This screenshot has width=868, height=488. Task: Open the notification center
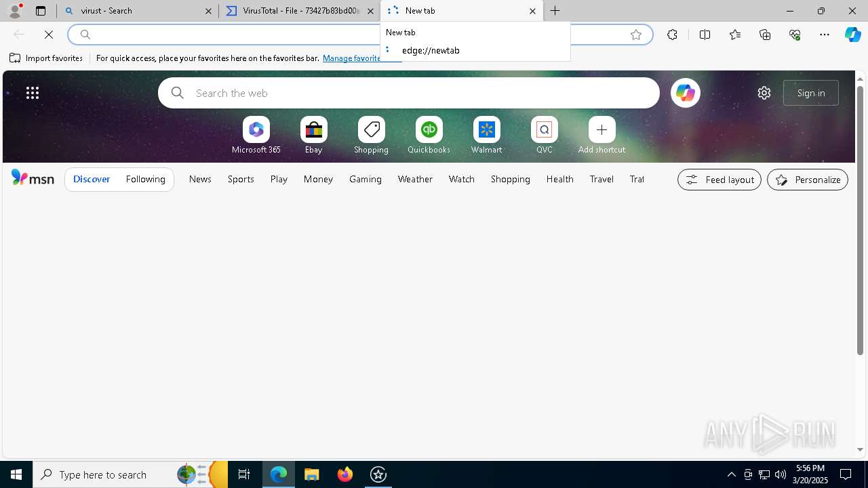[x=846, y=474]
